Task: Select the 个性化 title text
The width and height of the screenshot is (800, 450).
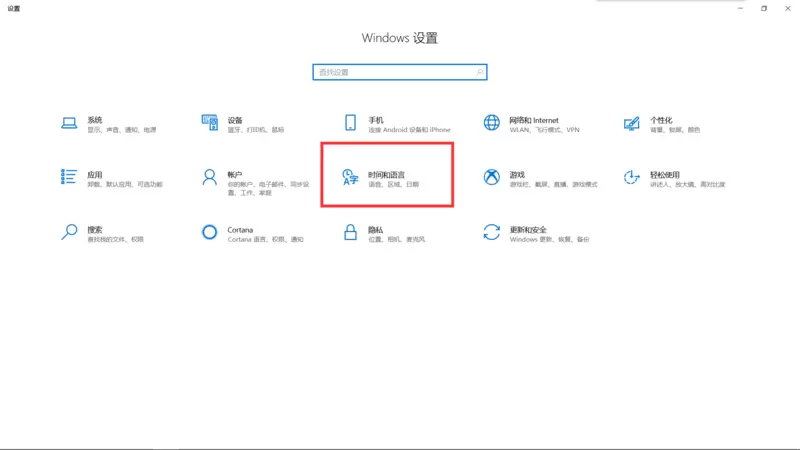Action: [x=661, y=120]
